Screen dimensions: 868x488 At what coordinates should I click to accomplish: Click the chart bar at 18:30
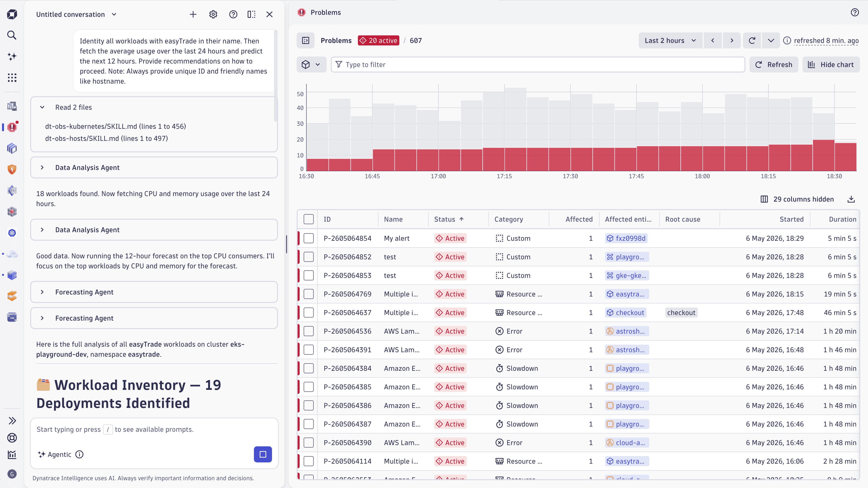[x=846, y=157]
